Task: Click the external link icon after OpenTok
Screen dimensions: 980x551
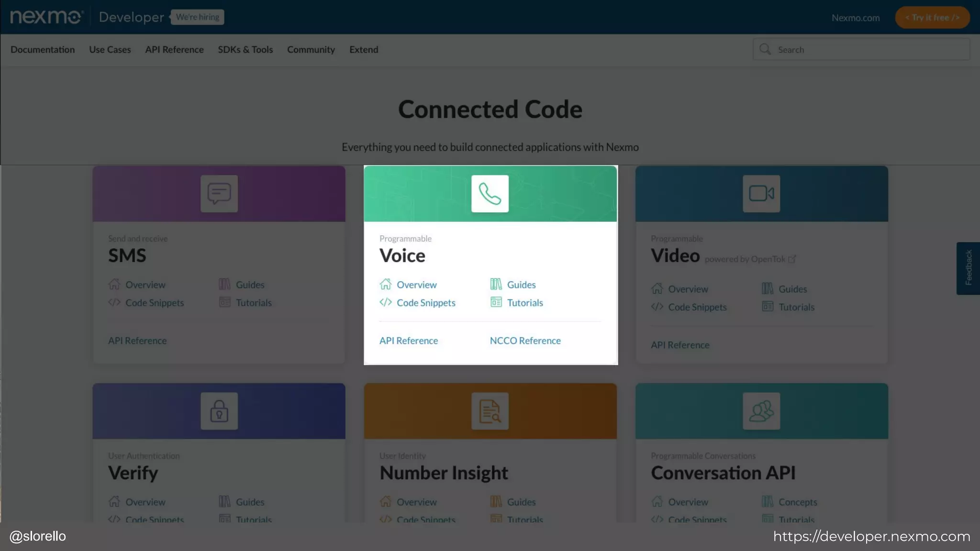Action: [x=792, y=259]
